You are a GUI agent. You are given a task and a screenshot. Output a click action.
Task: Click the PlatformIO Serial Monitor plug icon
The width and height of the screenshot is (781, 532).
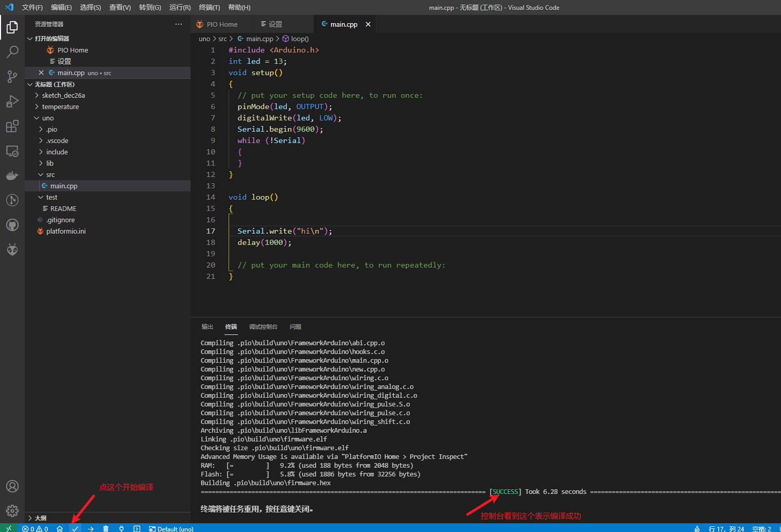(122, 528)
